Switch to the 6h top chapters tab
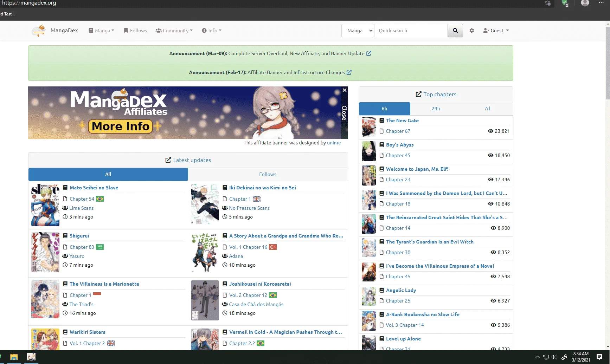610x364 pixels. click(x=385, y=109)
